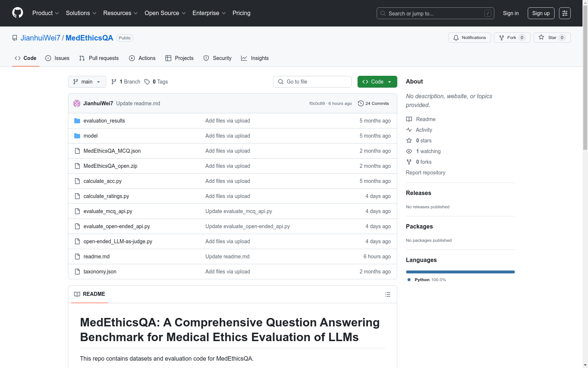Switch to the Issues tab
The image size is (588, 368).
point(57,58)
